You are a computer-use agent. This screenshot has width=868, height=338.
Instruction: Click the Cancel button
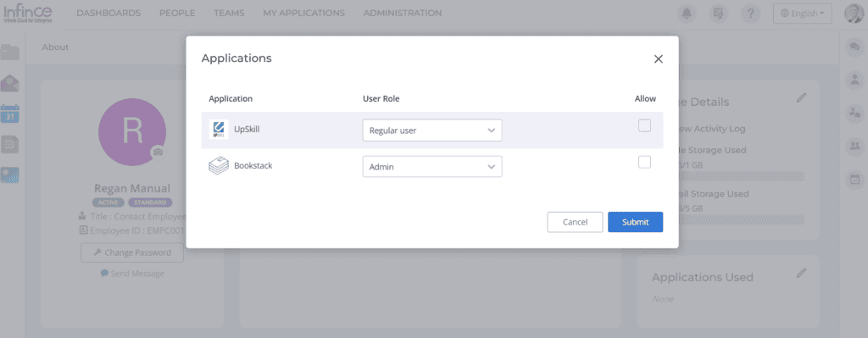(x=575, y=222)
